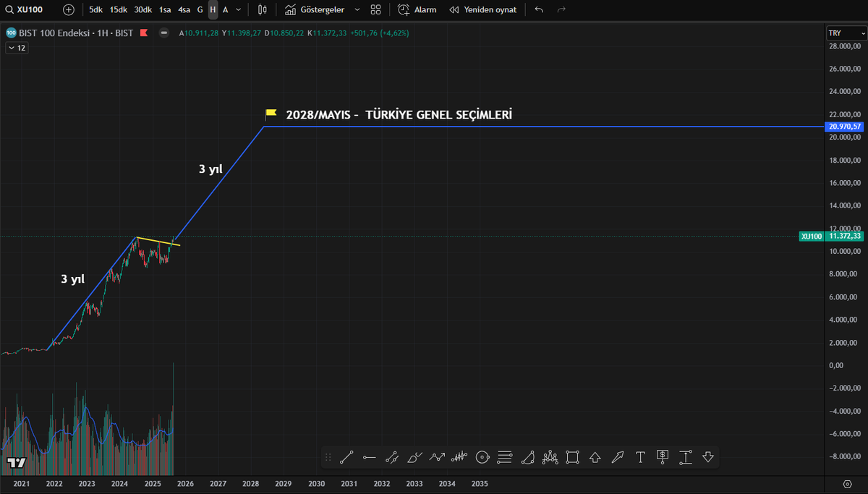Open the layout grid templates icon
Screen dimensions: 868x494
[x=375, y=10]
